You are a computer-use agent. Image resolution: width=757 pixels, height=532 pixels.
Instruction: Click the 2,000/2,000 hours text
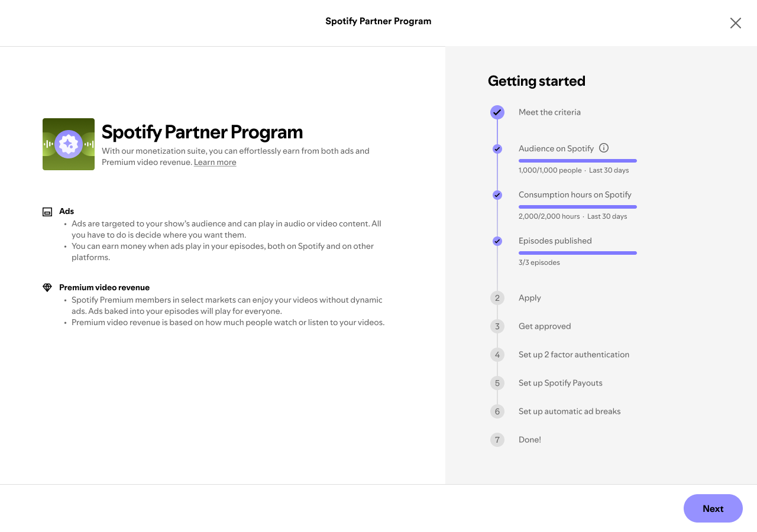(549, 216)
